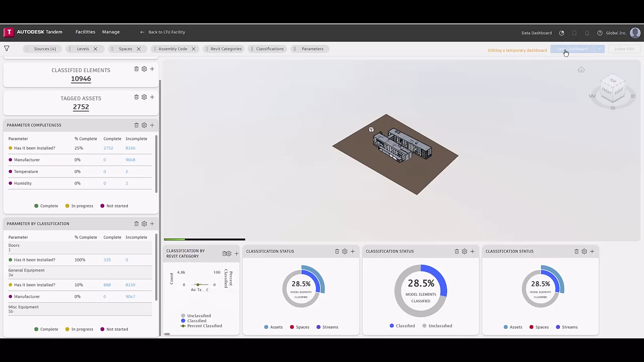The image size is (644, 362).
Task: Expand the Revit Categories filter
Action: click(226, 49)
